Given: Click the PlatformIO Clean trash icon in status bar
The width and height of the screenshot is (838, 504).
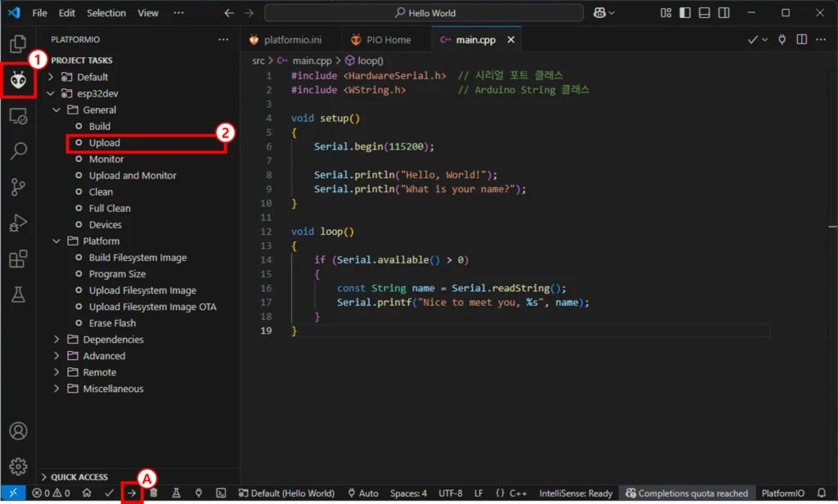Looking at the screenshot, I should pyautogui.click(x=153, y=493).
